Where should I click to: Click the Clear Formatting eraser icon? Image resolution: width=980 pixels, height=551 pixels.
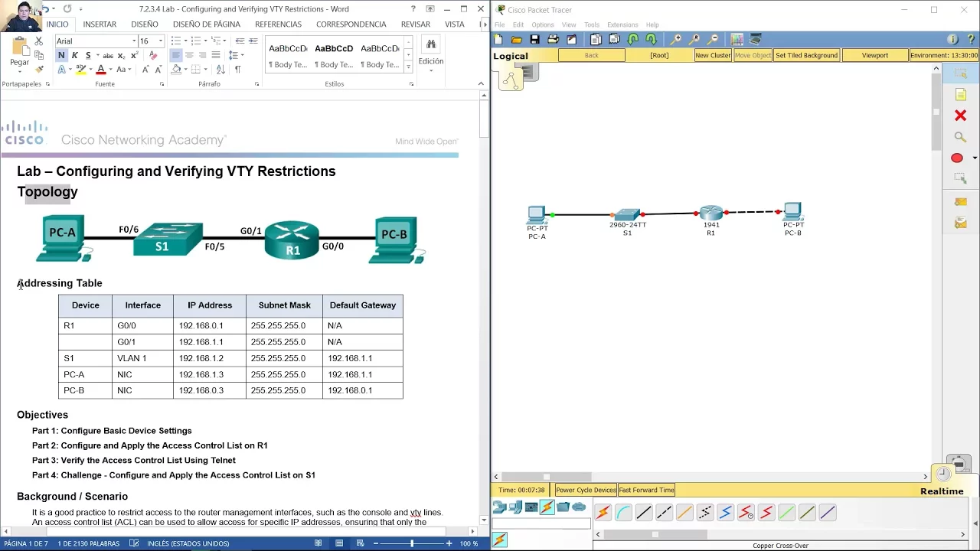click(x=153, y=55)
